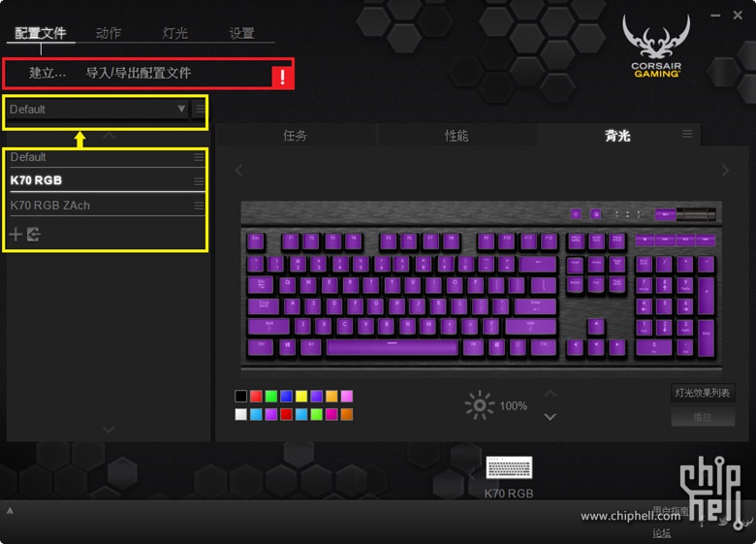Image resolution: width=756 pixels, height=544 pixels.
Task: Open the 性能 tab
Action: 457,136
